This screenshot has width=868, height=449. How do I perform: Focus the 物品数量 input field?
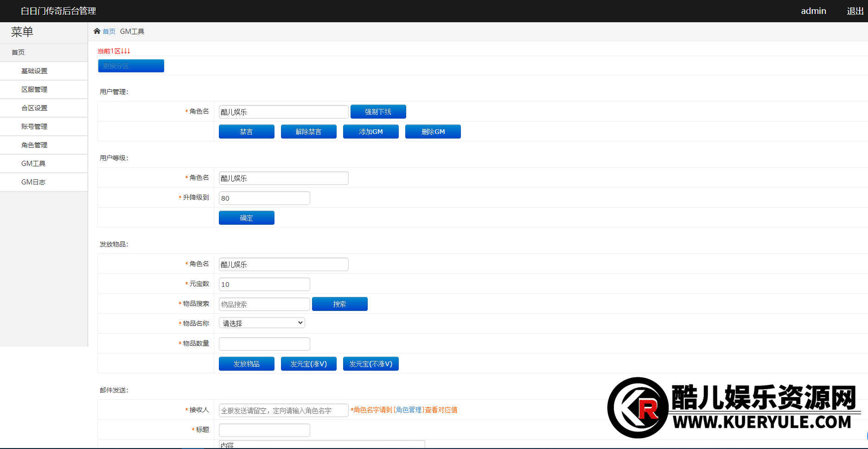pyautogui.click(x=264, y=344)
